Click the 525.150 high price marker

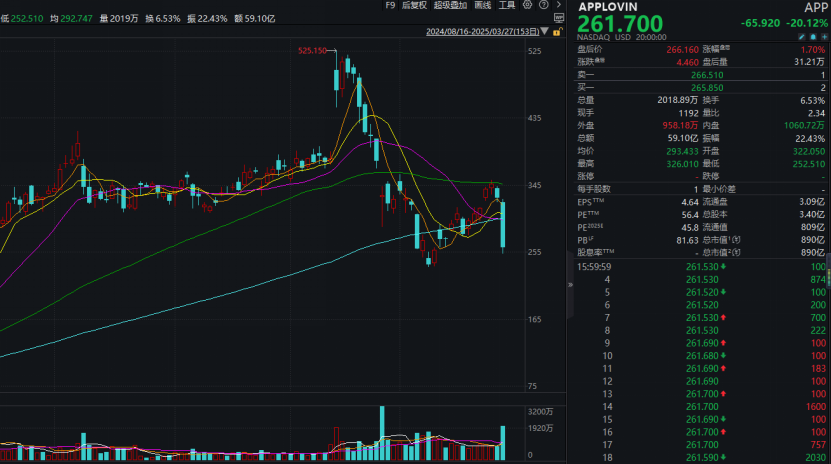[x=313, y=51]
